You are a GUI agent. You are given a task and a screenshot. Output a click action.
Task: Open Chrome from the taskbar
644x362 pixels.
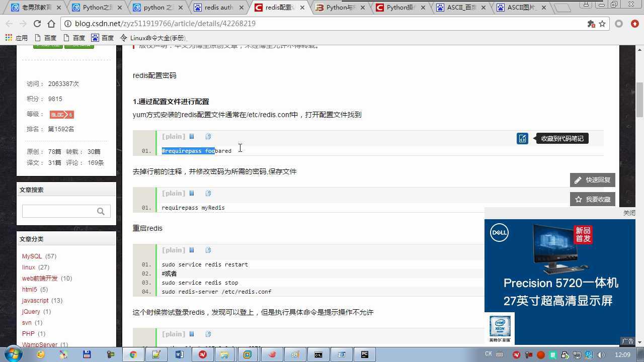tap(133, 354)
